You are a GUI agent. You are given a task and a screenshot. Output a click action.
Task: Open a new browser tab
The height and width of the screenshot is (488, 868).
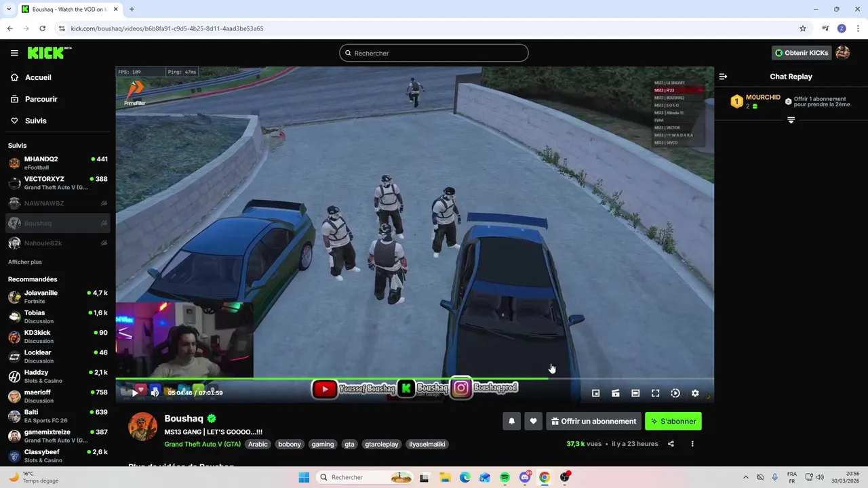tap(132, 9)
